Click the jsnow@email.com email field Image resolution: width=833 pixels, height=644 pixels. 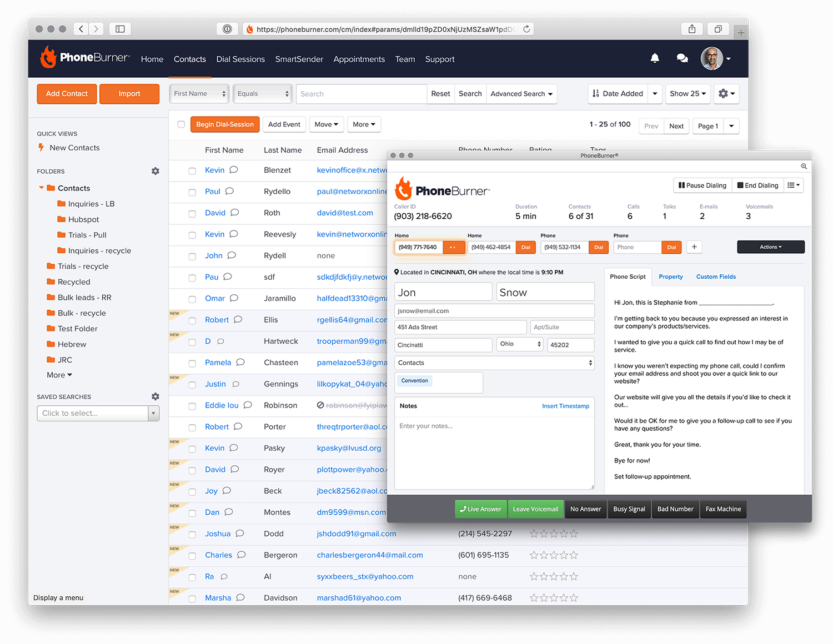tap(494, 311)
